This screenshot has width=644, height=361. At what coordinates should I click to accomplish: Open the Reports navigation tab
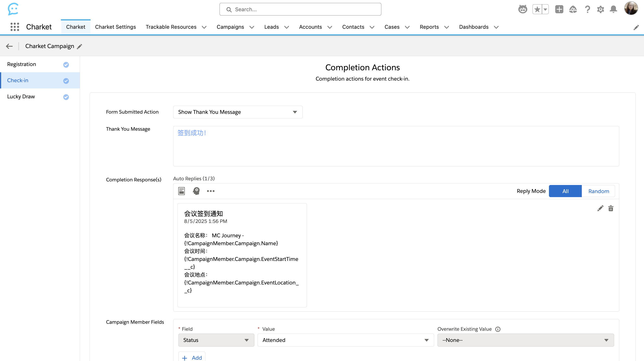click(429, 27)
